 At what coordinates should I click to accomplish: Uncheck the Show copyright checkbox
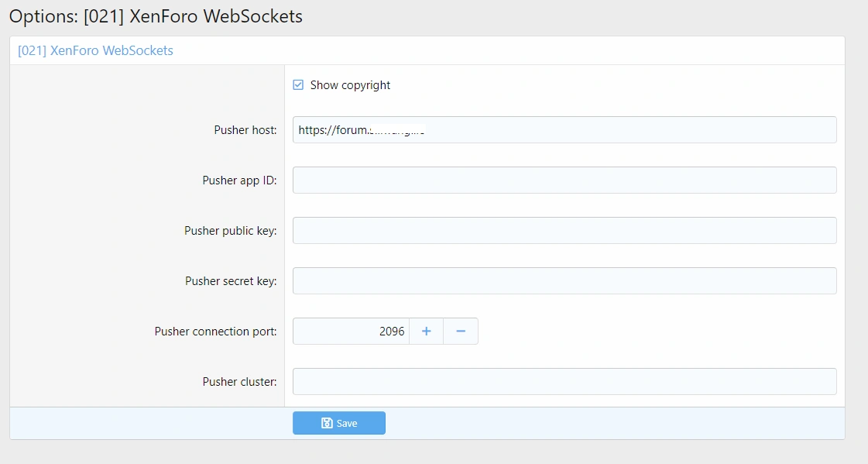[x=298, y=85]
